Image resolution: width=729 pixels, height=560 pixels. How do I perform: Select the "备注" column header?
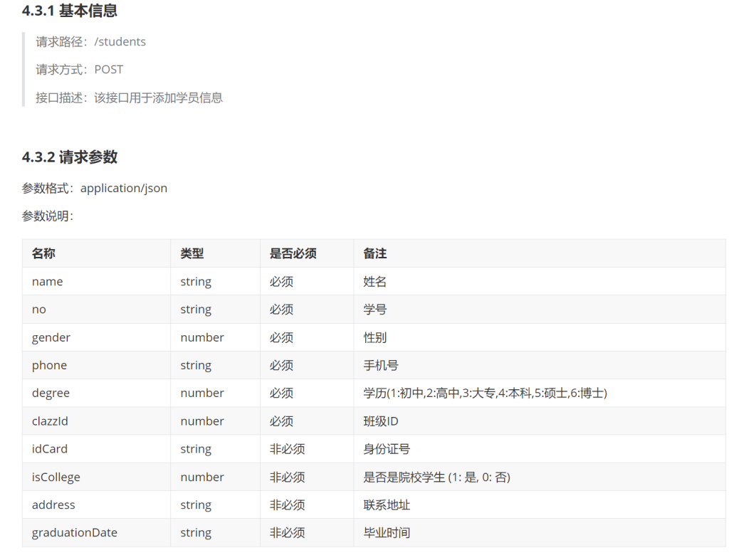click(x=375, y=253)
